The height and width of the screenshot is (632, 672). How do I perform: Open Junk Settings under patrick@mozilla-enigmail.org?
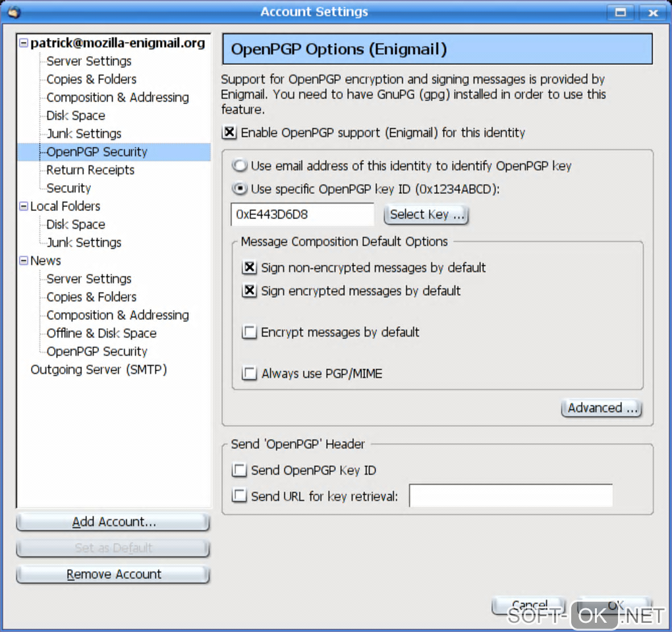pyautogui.click(x=84, y=134)
